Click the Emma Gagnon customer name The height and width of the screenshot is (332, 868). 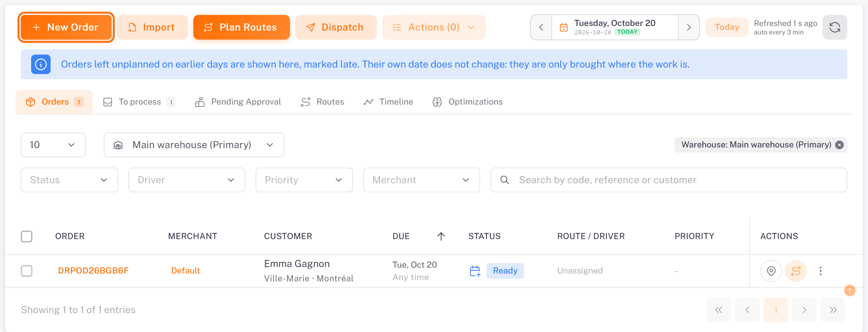click(296, 263)
